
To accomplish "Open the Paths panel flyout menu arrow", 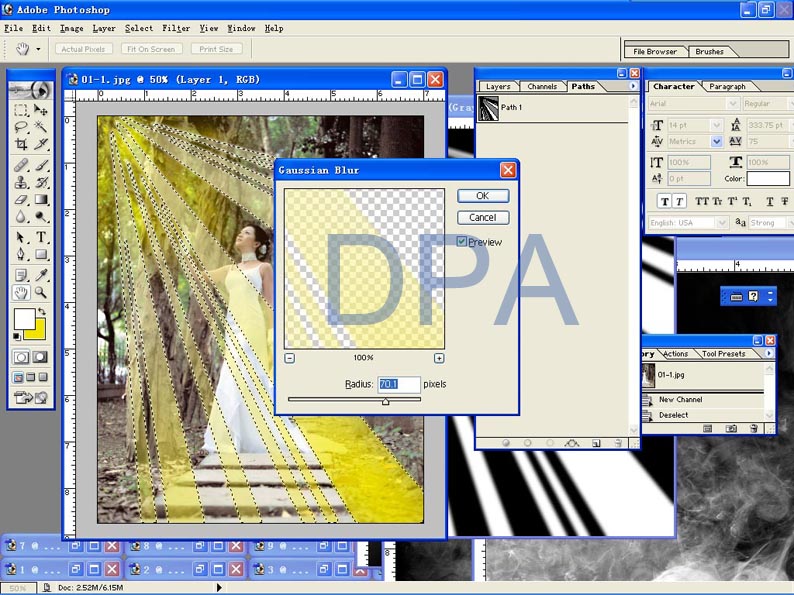I will [633, 86].
